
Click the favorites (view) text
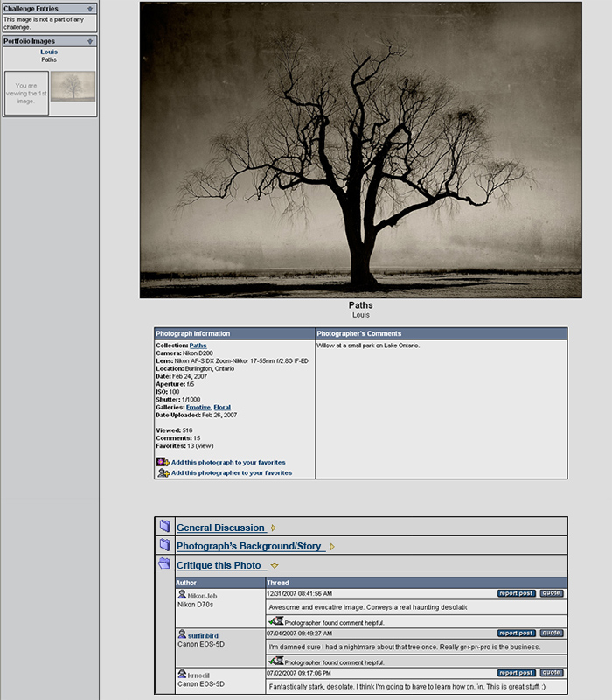pyautogui.click(x=205, y=446)
